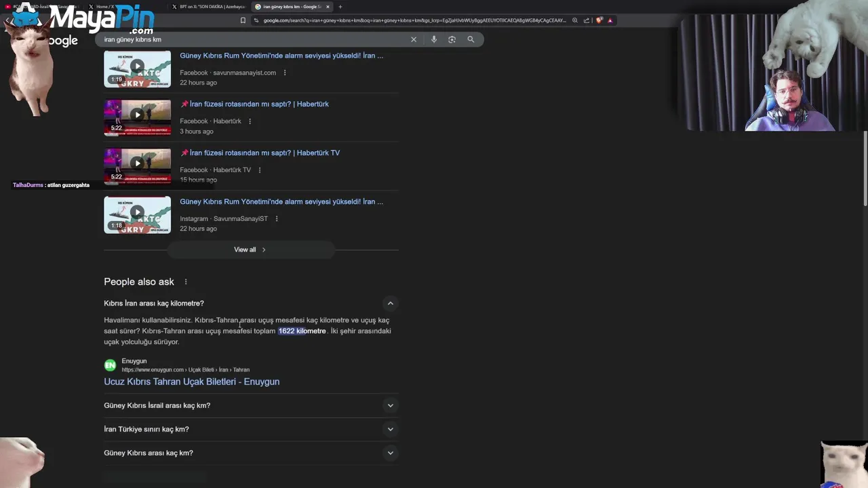Viewport: 868px width, 488px height.
Task: Click the Google logo
Action: 63,41
